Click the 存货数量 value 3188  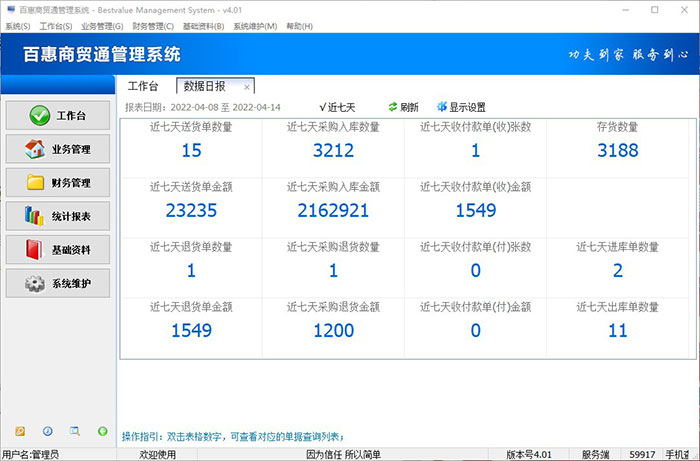[617, 151]
